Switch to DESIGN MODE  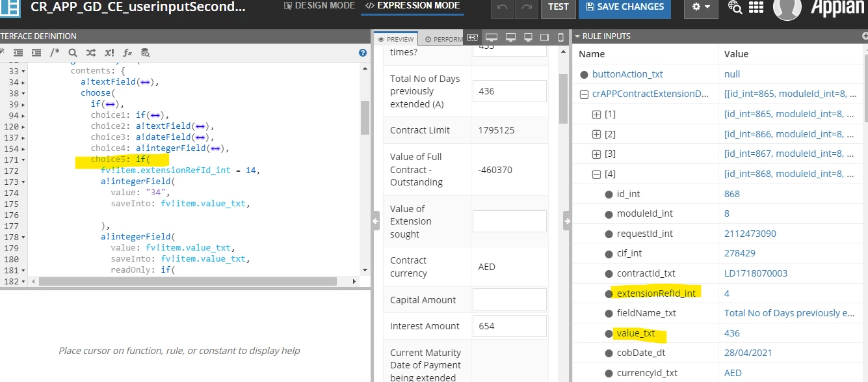point(319,6)
